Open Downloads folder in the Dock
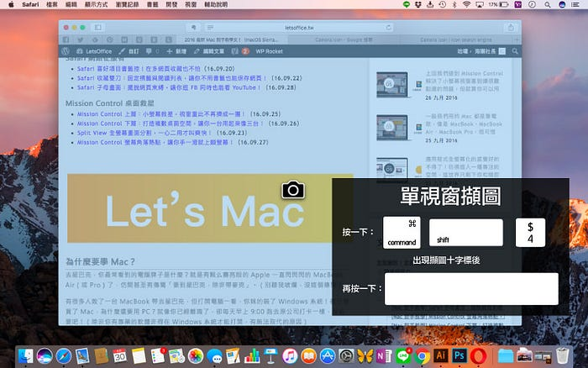 (x=506, y=355)
